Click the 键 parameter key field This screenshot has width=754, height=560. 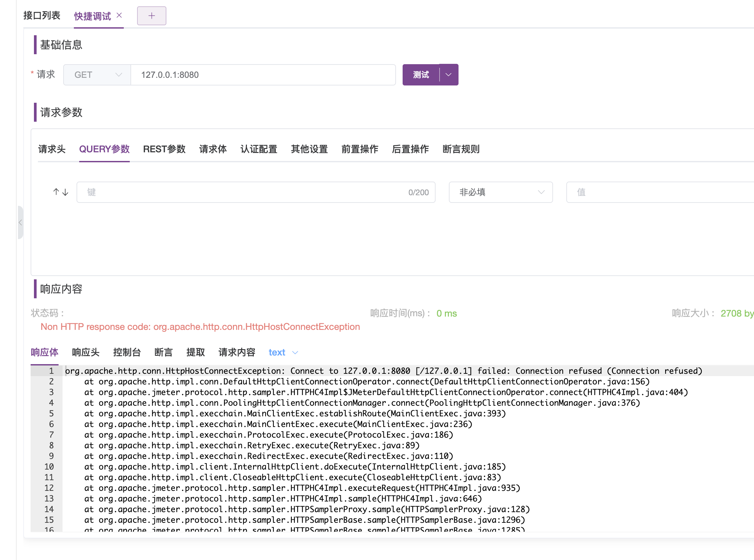(238, 192)
